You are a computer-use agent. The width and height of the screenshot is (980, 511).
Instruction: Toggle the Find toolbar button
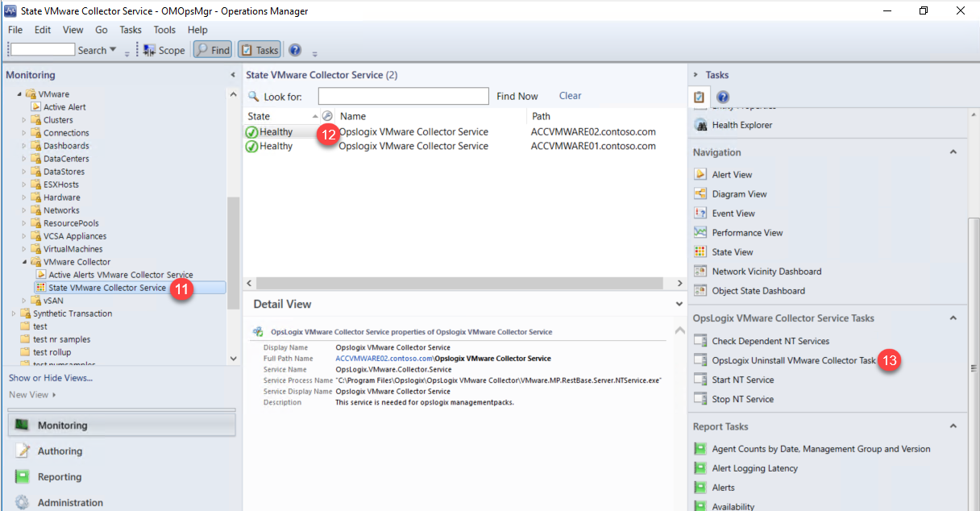coord(212,50)
